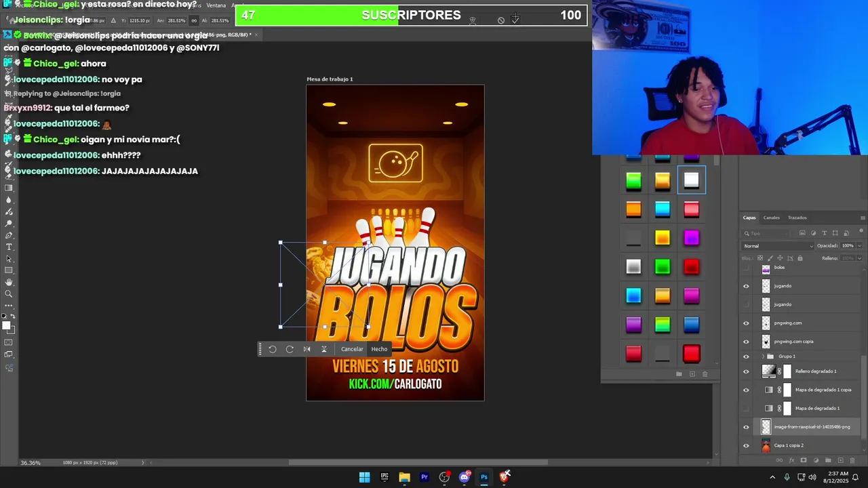Rotate counterclockwise in transform bar
Viewport: 868px width, 488px height.
[x=273, y=349]
